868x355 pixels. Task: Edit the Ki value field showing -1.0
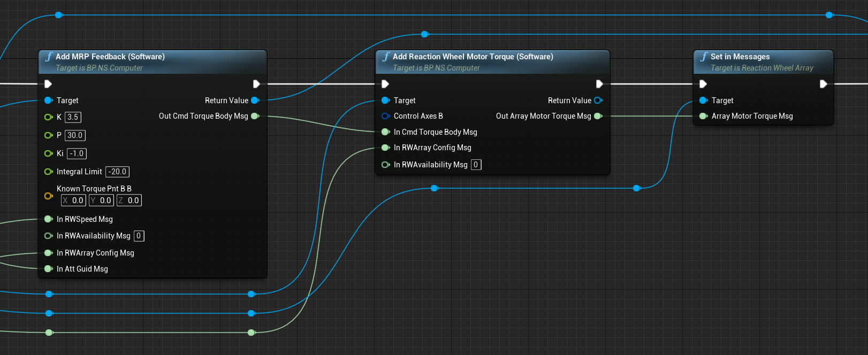click(77, 153)
